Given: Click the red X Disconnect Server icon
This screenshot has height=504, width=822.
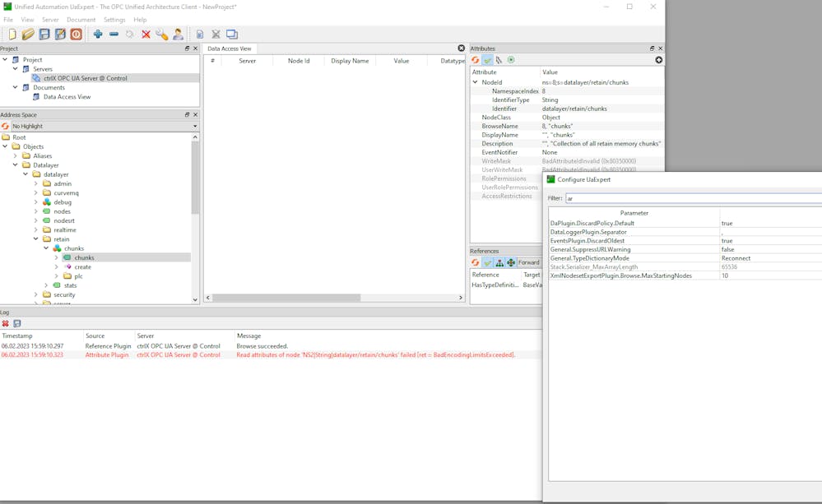Looking at the screenshot, I should [146, 35].
